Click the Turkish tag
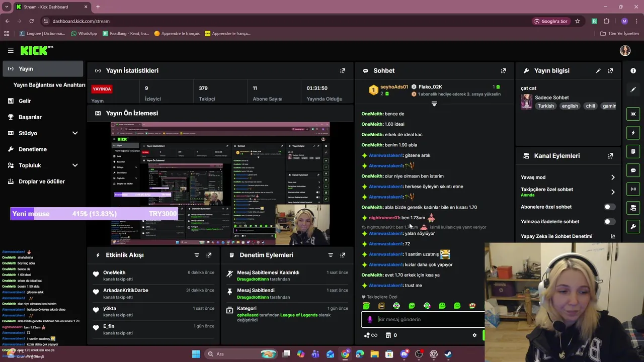 [545, 106]
